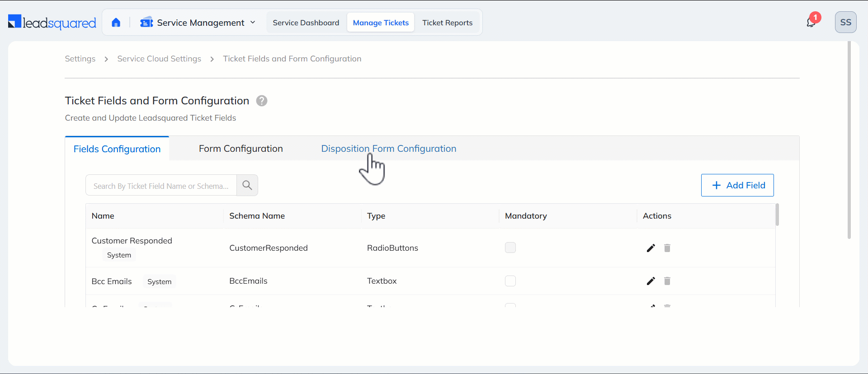The image size is (868, 374).
Task: Open the Service Dashboard tab
Action: coord(306,23)
